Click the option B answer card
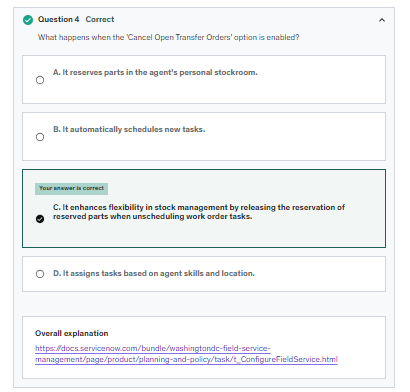This screenshot has height=392, width=410. pyautogui.click(x=204, y=137)
